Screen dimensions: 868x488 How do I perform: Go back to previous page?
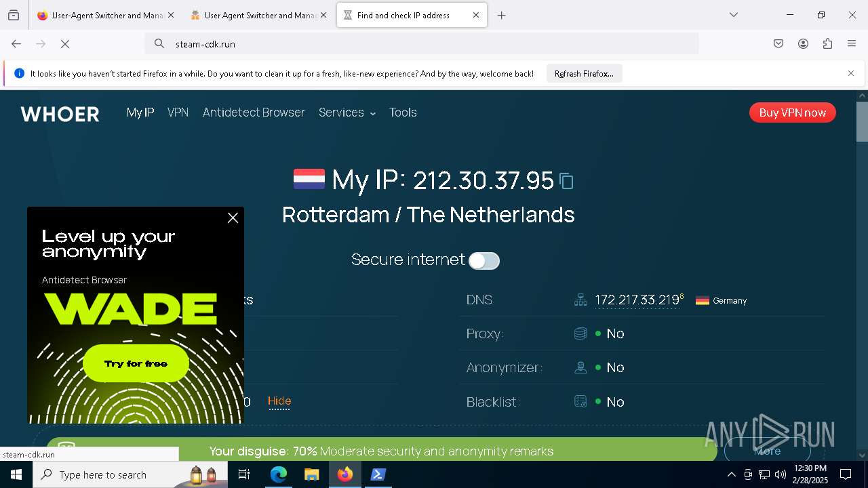pos(16,44)
